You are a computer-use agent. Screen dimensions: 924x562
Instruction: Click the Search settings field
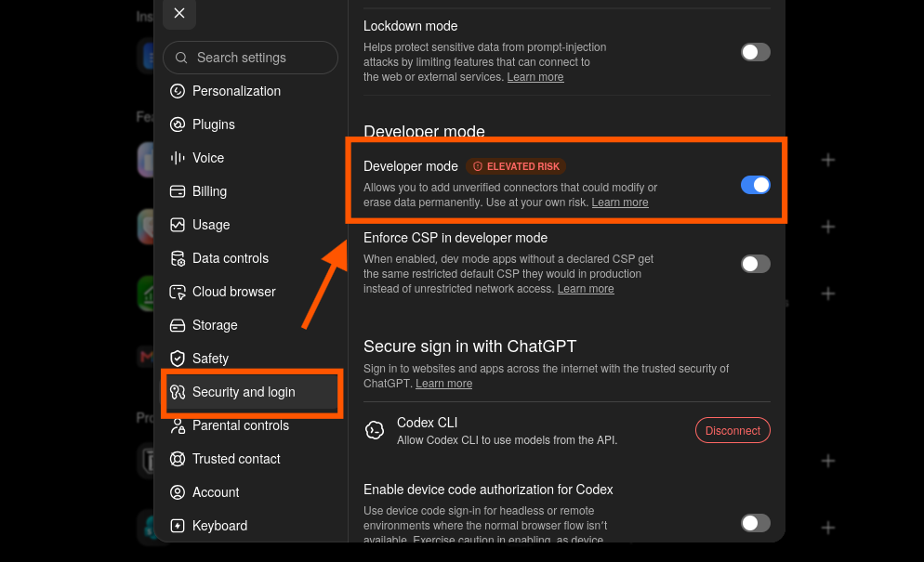(250, 58)
